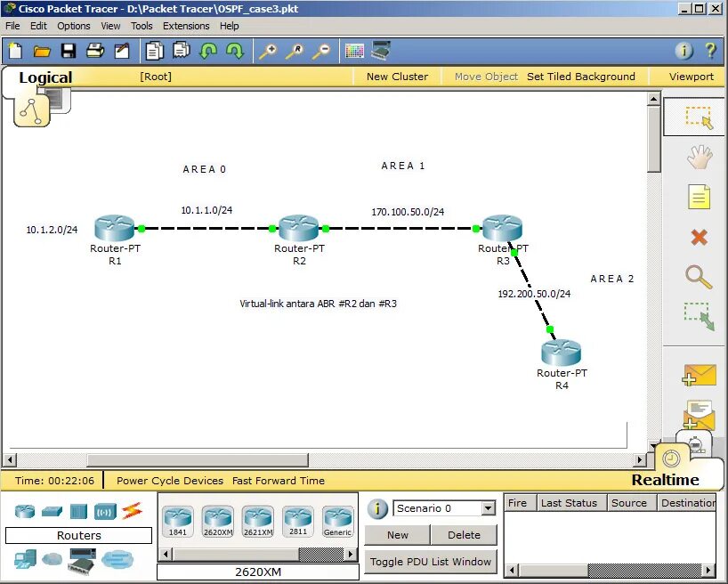Click Fast Forward Time
Screen dimensions: 728x584
tap(279, 481)
